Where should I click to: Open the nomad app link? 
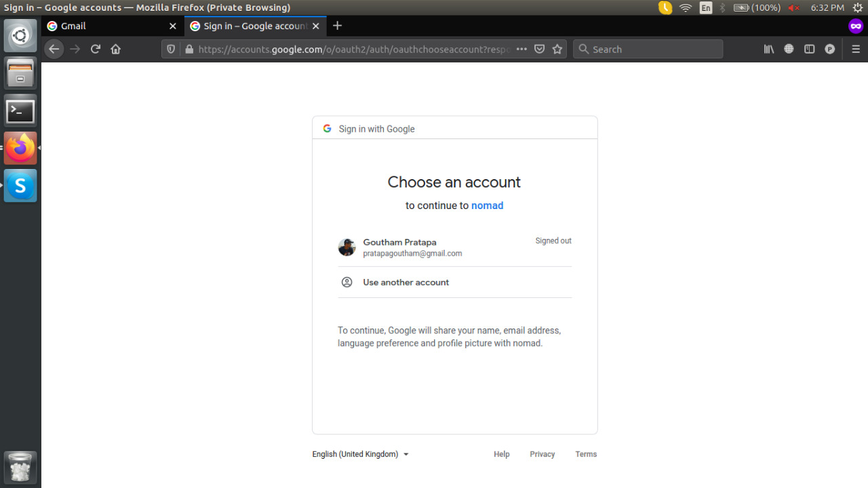(x=487, y=206)
